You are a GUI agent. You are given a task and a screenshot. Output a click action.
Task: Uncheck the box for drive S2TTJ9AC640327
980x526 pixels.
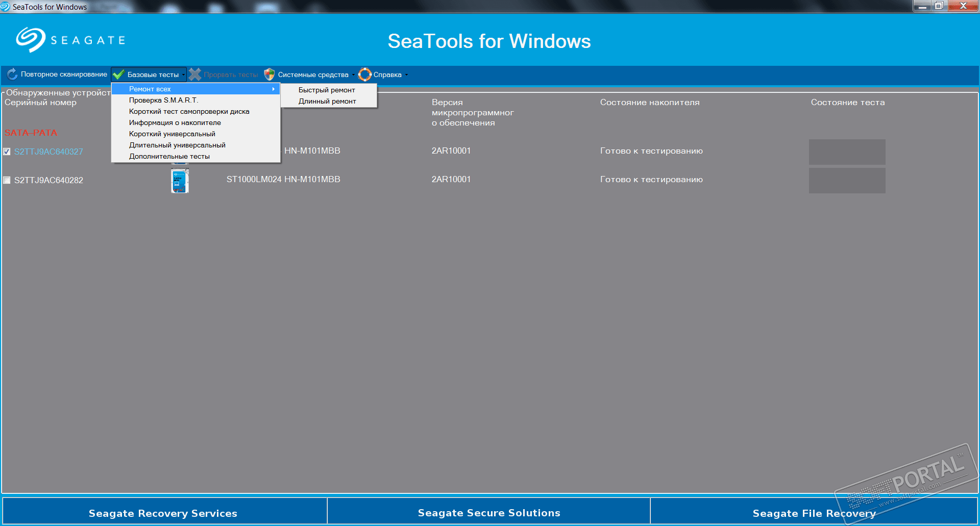(7, 152)
